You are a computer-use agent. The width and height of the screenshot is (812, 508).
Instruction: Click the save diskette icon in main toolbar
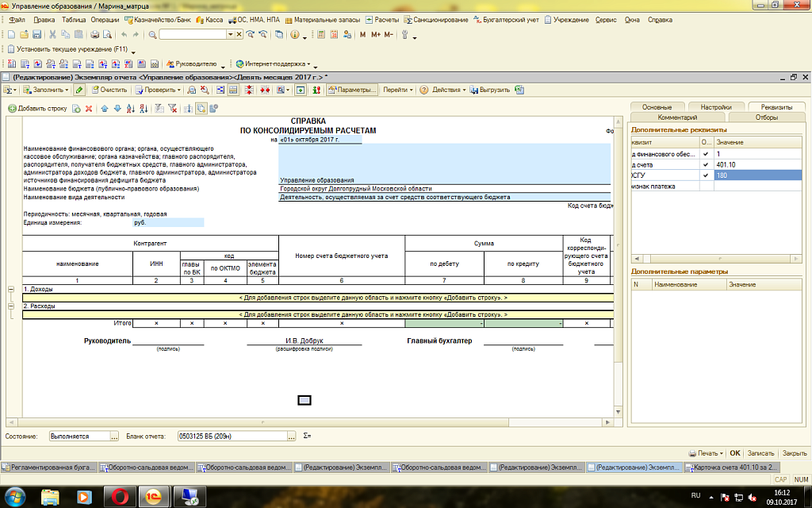(x=36, y=35)
